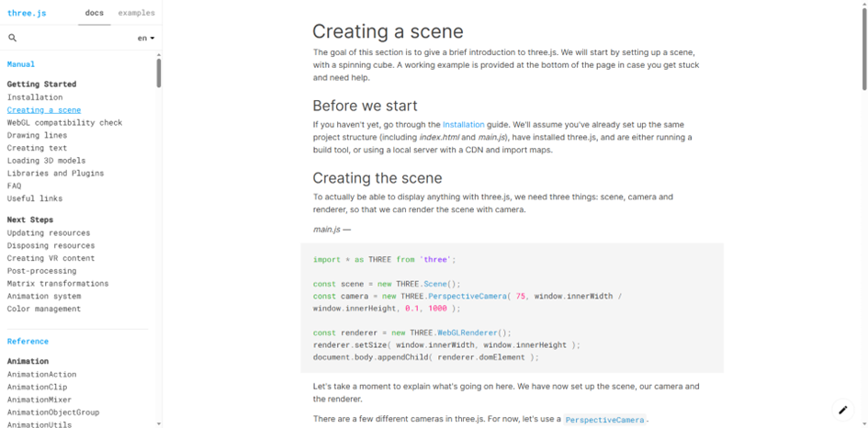This screenshot has height=428, width=868.
Task: Open the AnimationClip reference
Action: pos(37,387)
